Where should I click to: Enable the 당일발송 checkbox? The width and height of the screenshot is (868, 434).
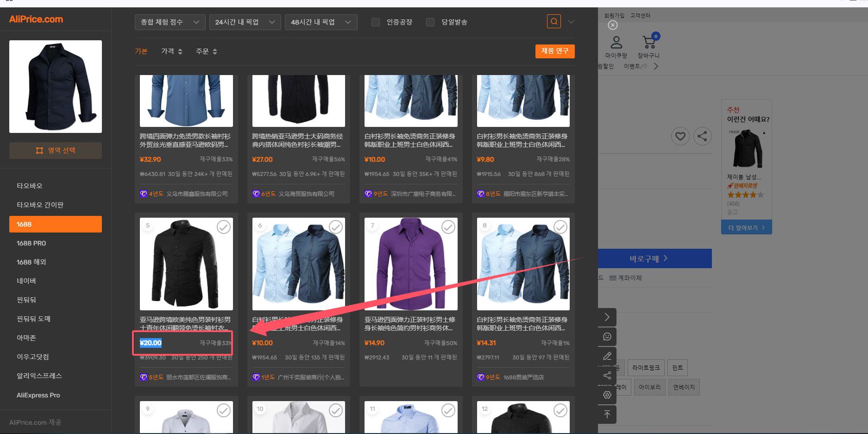coord(430,22)
